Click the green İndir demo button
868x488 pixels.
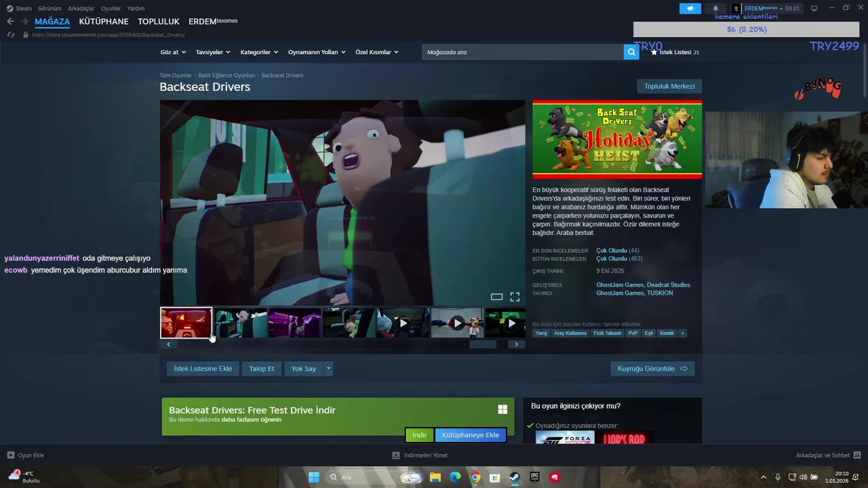[x=420, y=435]
